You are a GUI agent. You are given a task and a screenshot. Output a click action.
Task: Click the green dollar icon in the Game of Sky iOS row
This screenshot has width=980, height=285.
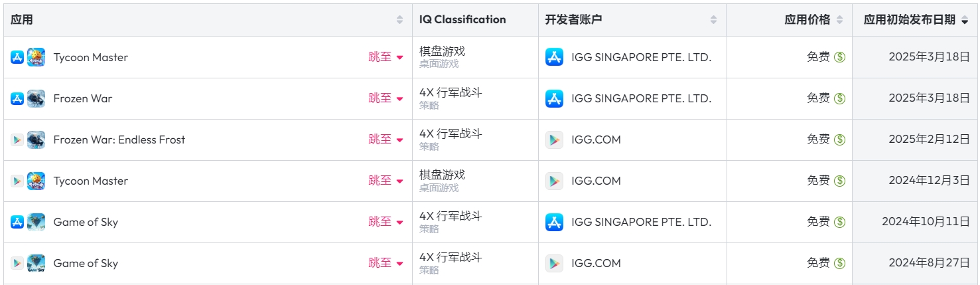[x=839, y=222]
